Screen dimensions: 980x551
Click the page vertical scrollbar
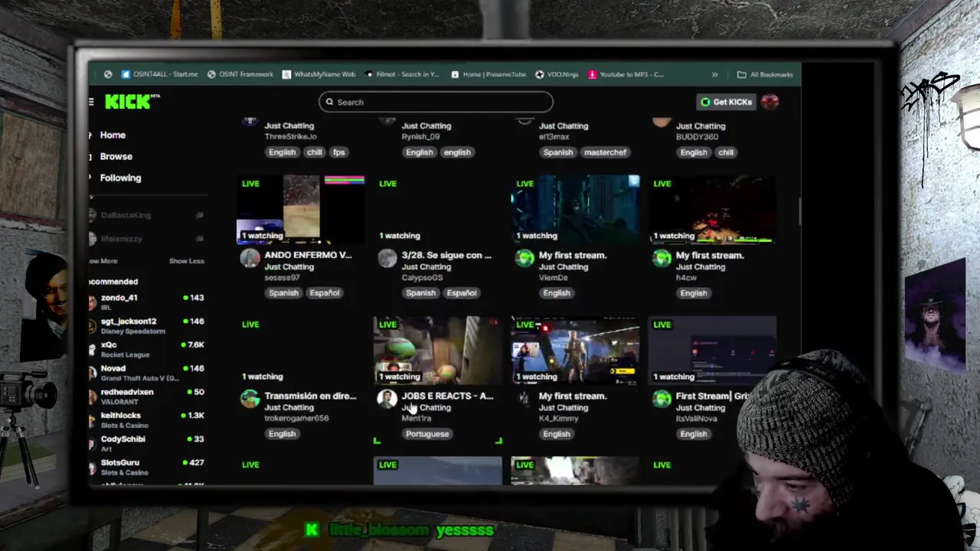click(x=799, y=210)
